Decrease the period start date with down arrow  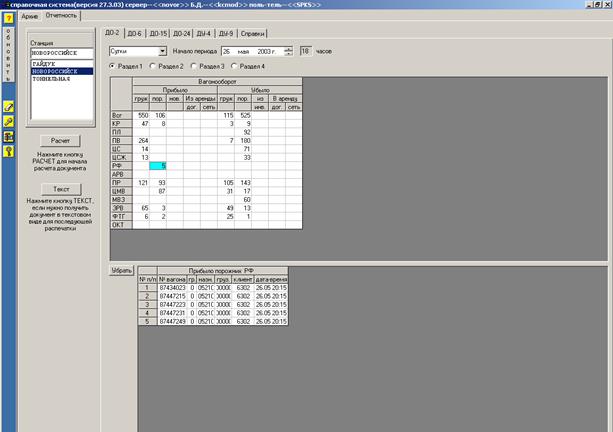click(288, 54)
